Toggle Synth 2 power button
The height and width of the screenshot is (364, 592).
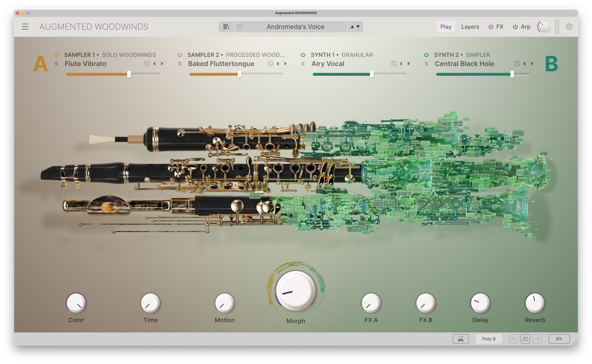click(426, 55)
